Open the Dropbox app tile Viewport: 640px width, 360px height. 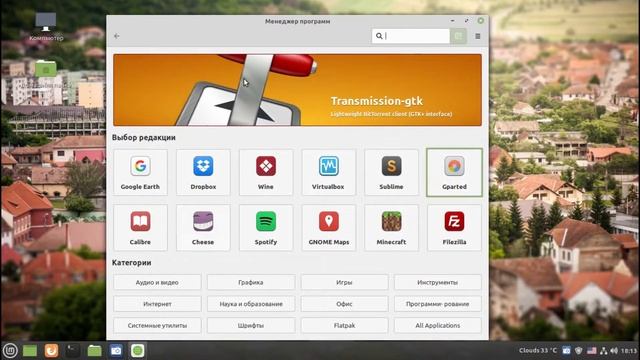[203, 172]
